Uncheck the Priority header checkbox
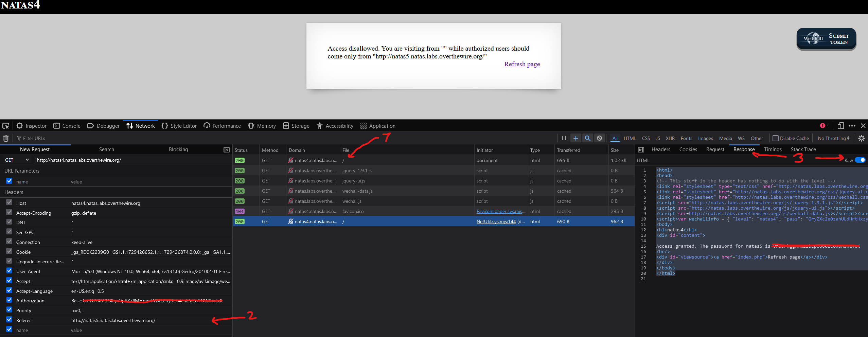The image size is (868, 337). click(9, 310)
